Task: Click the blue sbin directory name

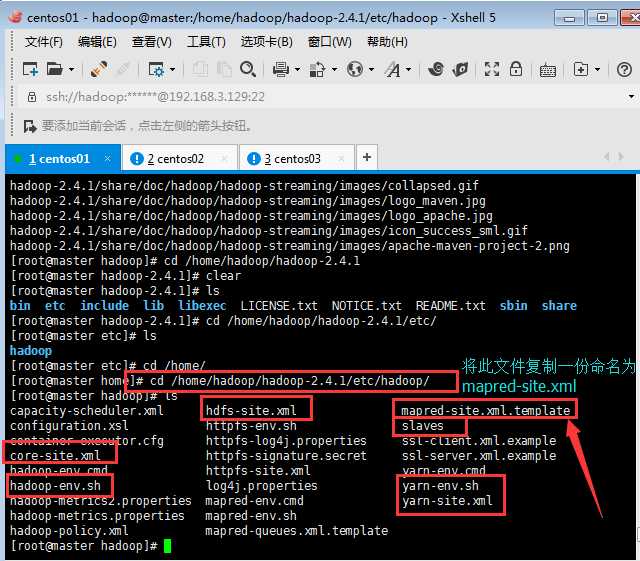Action: pyautogui.click(x=513, y=306)
